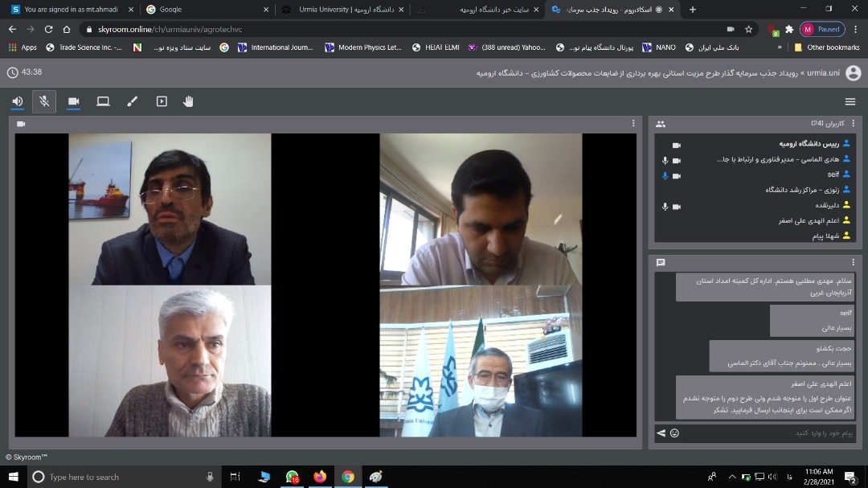Toggle the speaker sound icon in Skyroom toolbar

(18, 101)
